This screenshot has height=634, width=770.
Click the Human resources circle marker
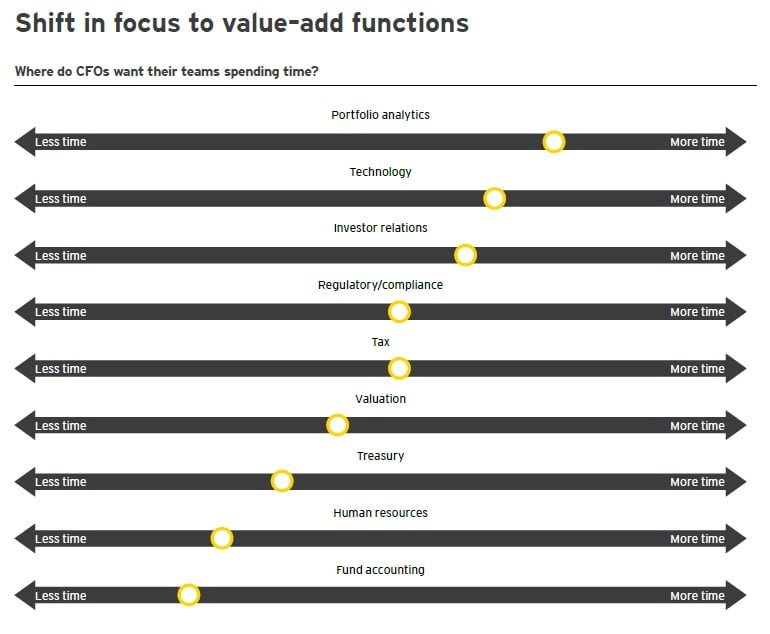point(222,539)
